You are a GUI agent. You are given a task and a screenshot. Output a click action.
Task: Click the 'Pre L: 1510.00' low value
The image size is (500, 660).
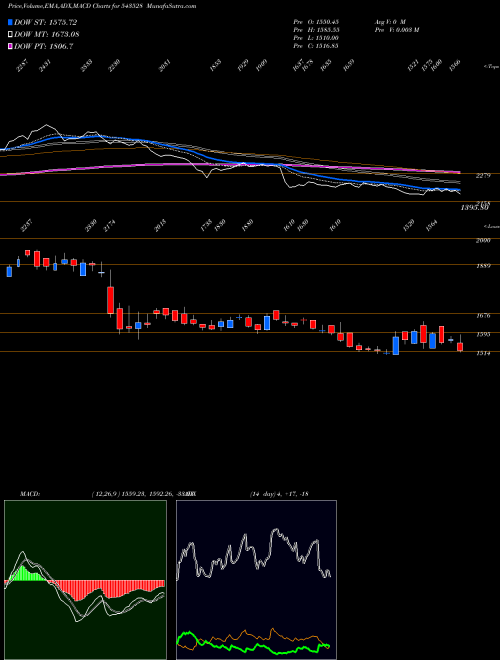(x=316, y=38)
